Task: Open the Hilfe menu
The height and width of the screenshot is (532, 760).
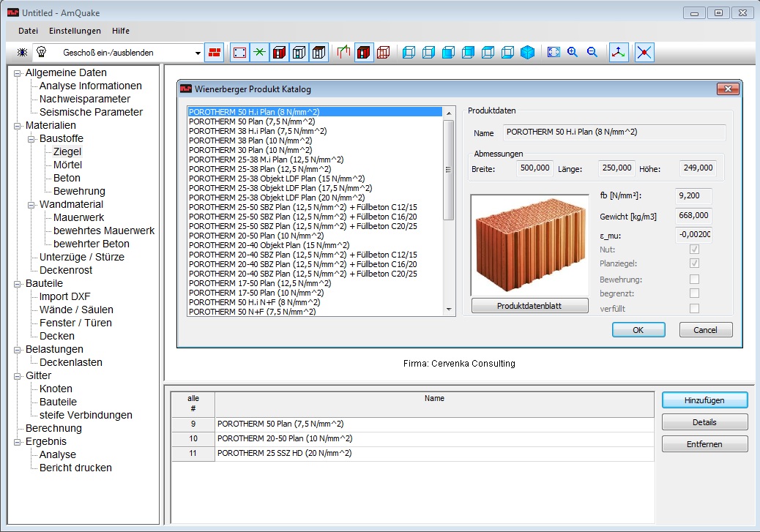Action: coord(121,31)
